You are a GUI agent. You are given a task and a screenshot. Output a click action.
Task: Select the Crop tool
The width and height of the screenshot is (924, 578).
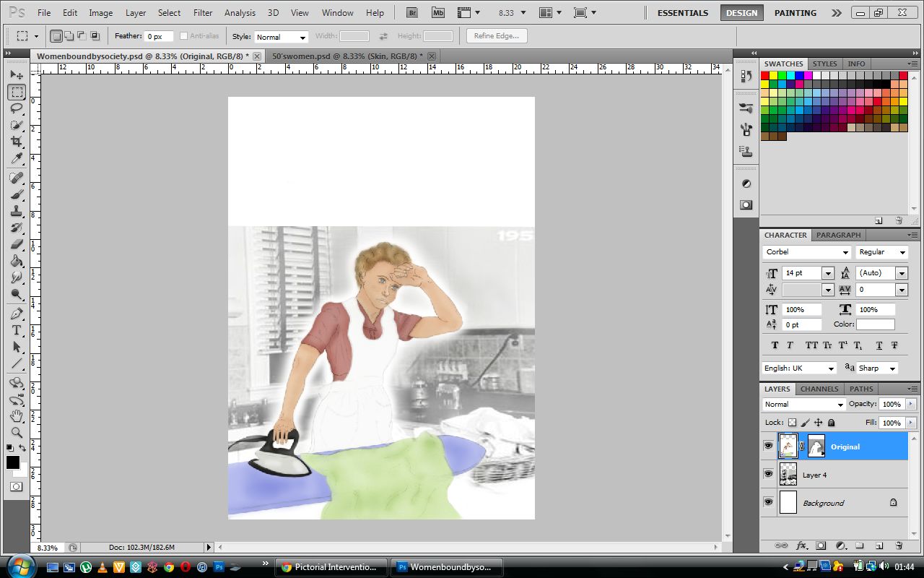[17, 142]
